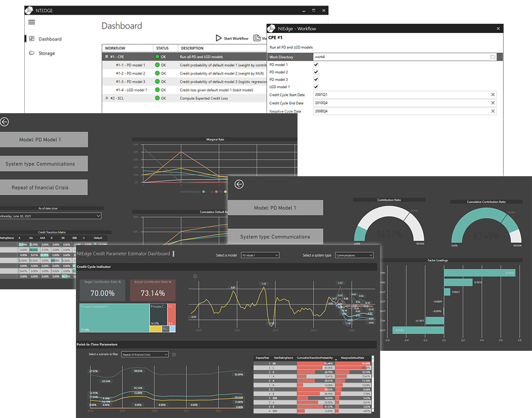Uncheck the PD model 2 checkbox
Screen dimensions: 532x418
(x=316, y=72)
